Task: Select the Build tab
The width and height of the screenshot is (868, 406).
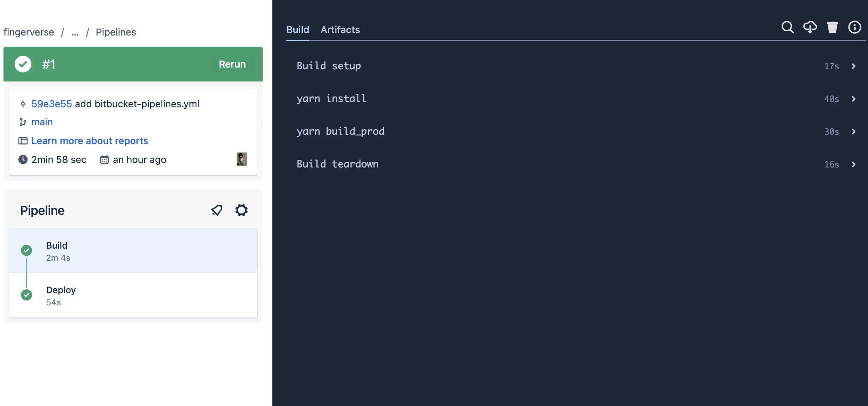Action: pyautogui.click(x=298, y=30)
